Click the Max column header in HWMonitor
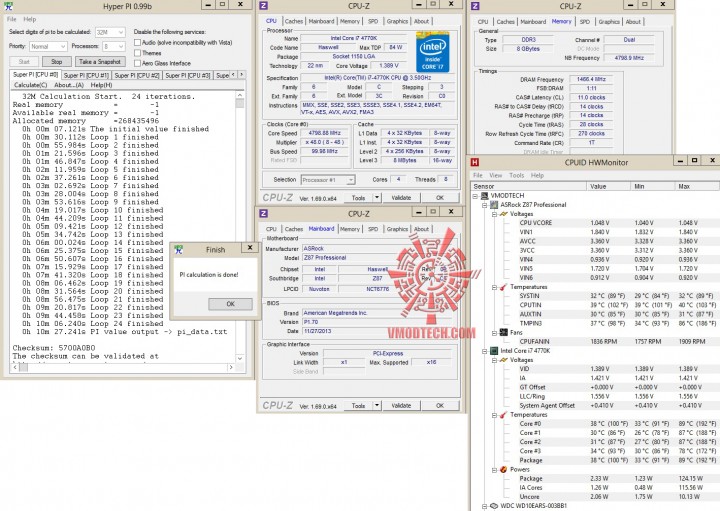The height and width of the screenshot is (511, 720). (x=696, y=186)
